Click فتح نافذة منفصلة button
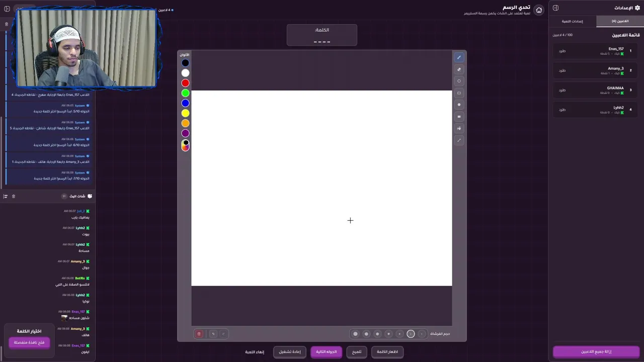The width and height of the screenshot is (644, 362). click(x=29, y=342)
